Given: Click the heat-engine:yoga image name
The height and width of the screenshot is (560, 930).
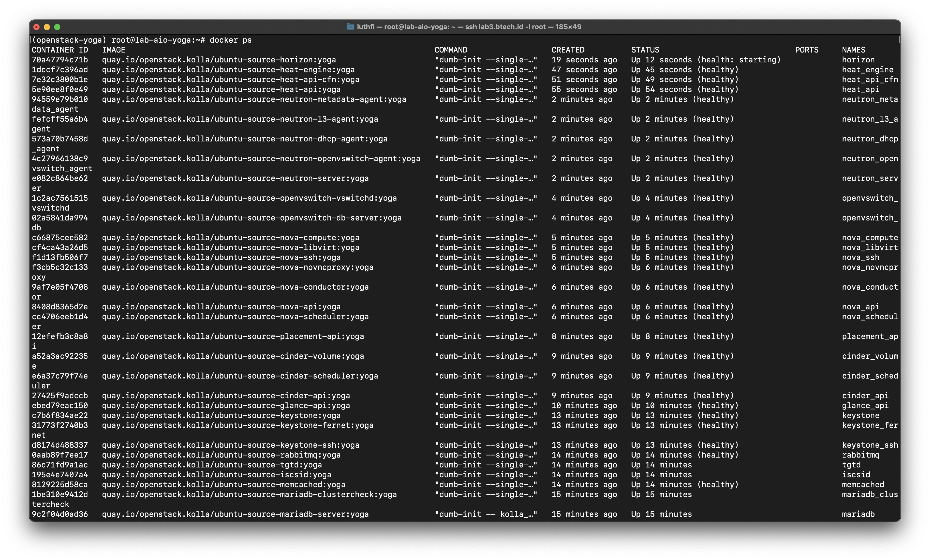Looking at the screenshot, I should point(228,69).
